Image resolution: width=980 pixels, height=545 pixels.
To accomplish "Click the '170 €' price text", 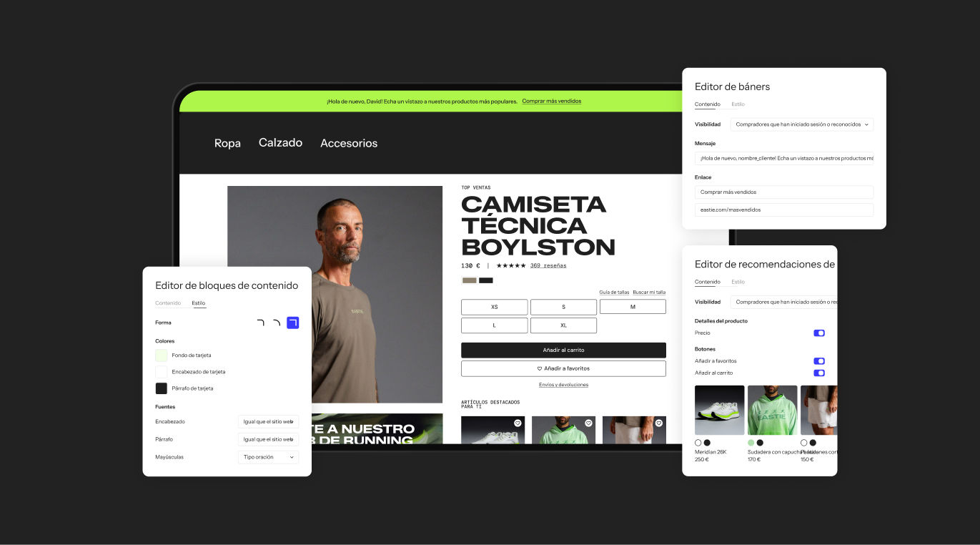I will [754, 459].
